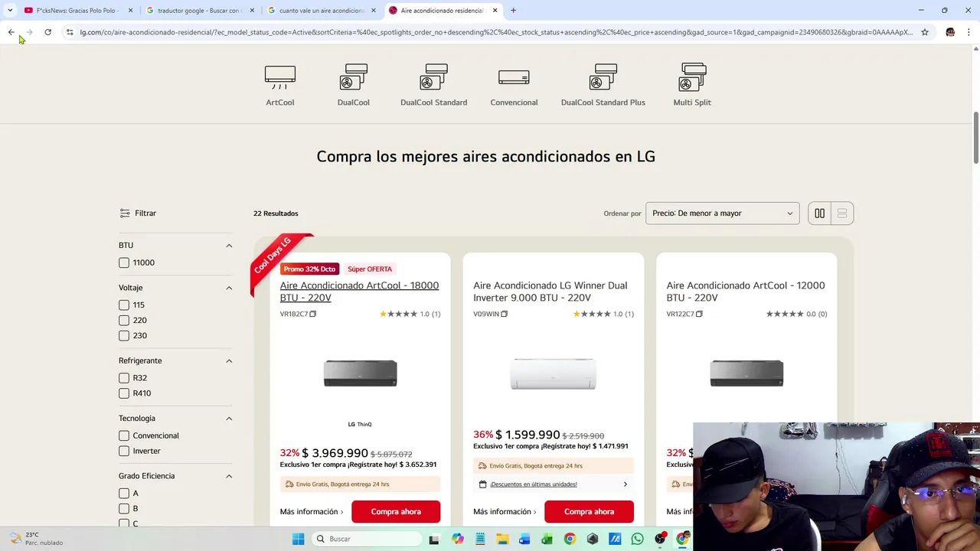Open a new browser tab
The height and width of the screenshot is (551, 980).
pos(513,11)
